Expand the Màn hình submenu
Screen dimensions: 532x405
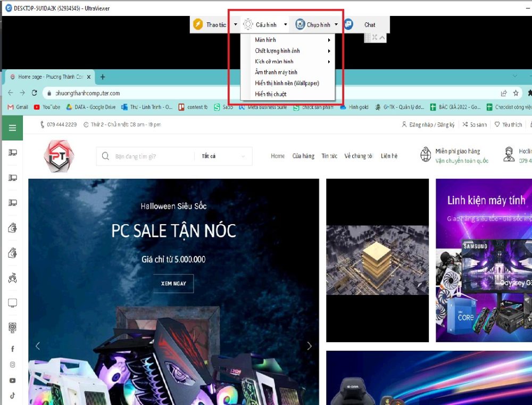tap(288, 40)
